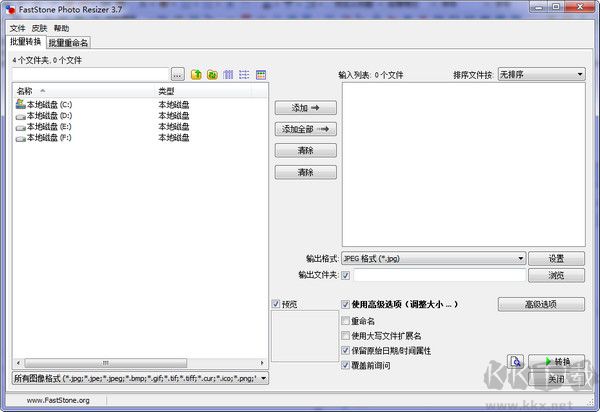The height and width of the screenshot is (412, 600).
Task: Click the 添加 button
Action: coord(305,108)
